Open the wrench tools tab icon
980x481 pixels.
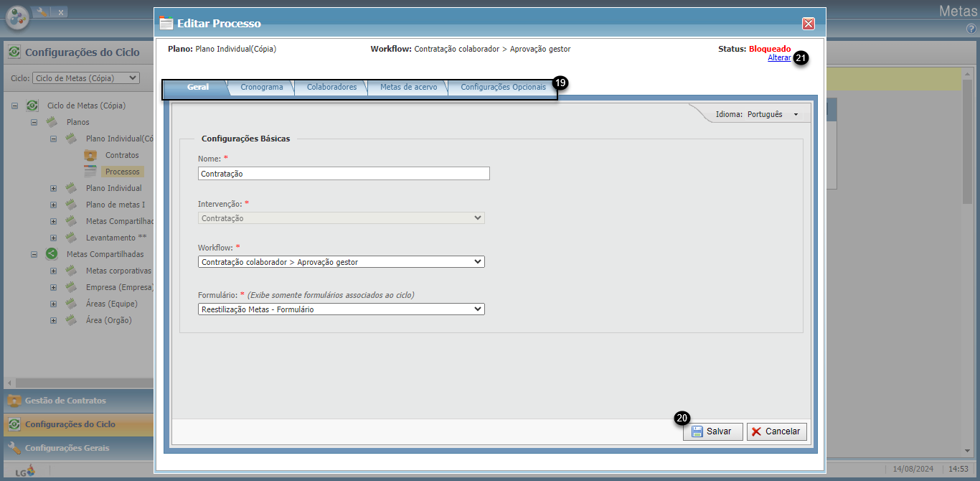[41, 12]
